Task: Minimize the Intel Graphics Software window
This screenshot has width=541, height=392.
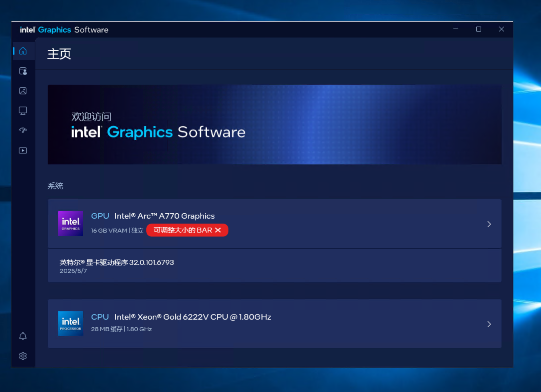Action: coord(455,29)
